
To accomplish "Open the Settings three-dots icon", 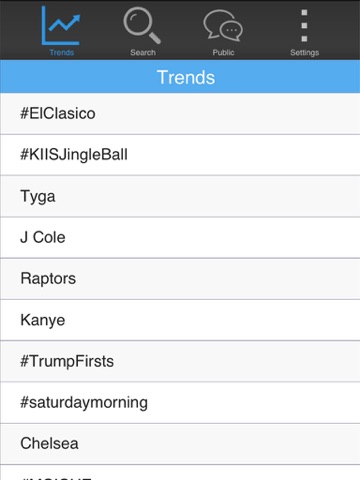I will pyautogui.click(x=304, y=26).
